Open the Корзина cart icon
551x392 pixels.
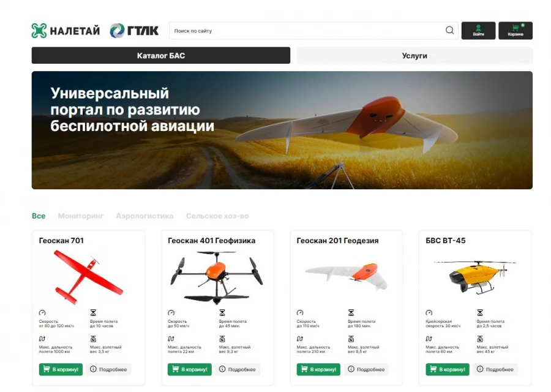[515, 31]
